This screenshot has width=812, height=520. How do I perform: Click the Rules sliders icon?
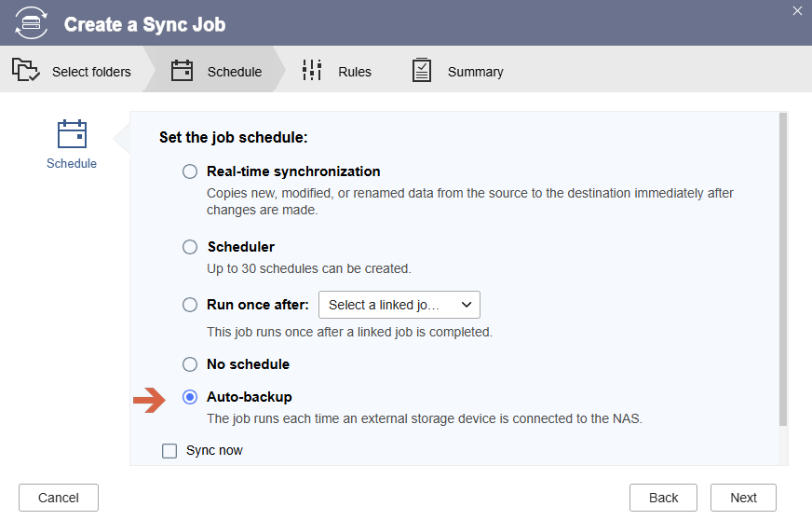point(312,71)
